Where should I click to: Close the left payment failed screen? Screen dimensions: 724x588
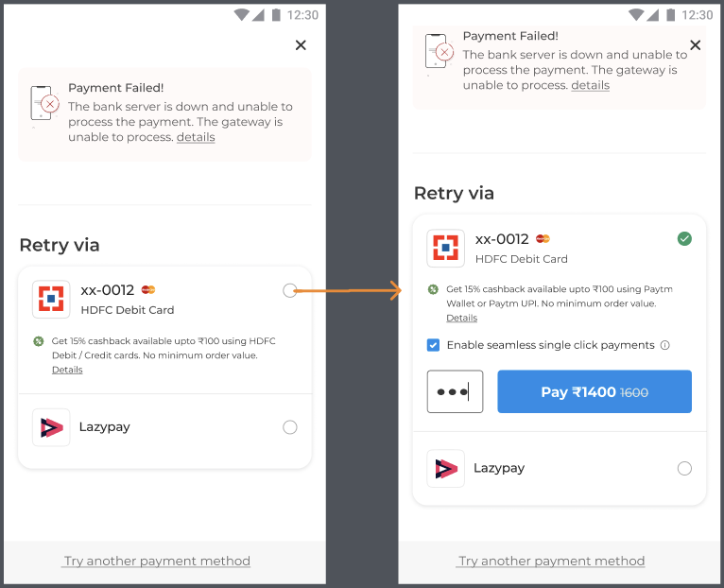[x=301, y=45]
